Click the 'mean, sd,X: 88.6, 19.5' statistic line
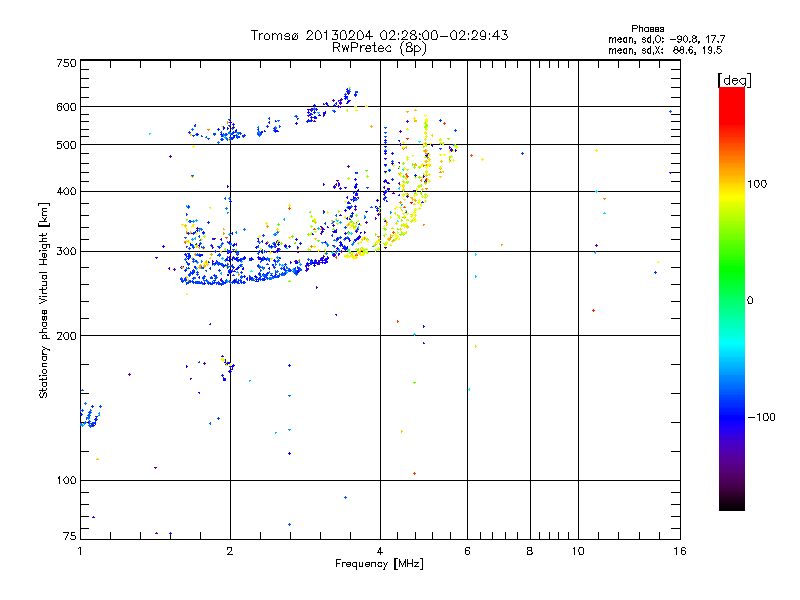The image size is (800, 600). [x=665, y=51]
